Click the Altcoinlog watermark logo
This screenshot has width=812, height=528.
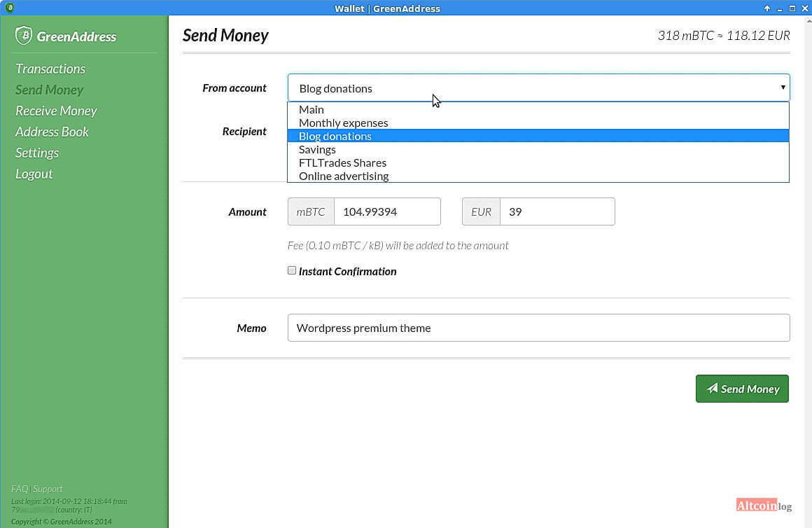coord(764,506)
